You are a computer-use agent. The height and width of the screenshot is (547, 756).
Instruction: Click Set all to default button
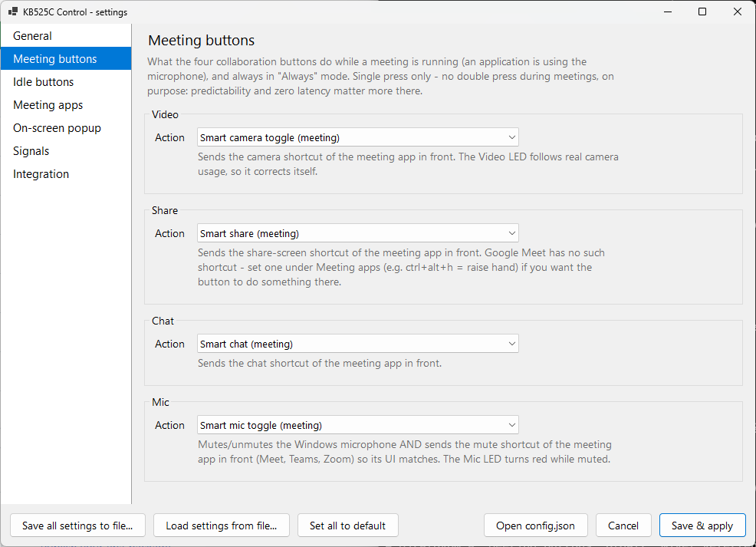point(347,526)
